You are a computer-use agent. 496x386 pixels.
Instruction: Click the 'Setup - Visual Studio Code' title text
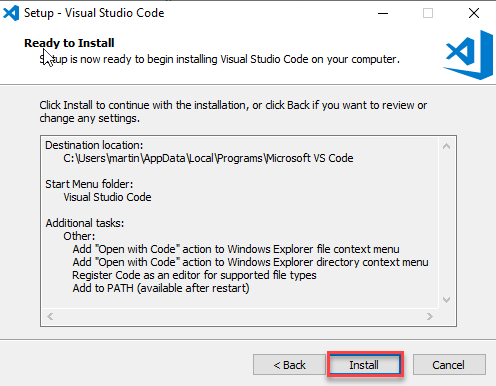(94, 13)
